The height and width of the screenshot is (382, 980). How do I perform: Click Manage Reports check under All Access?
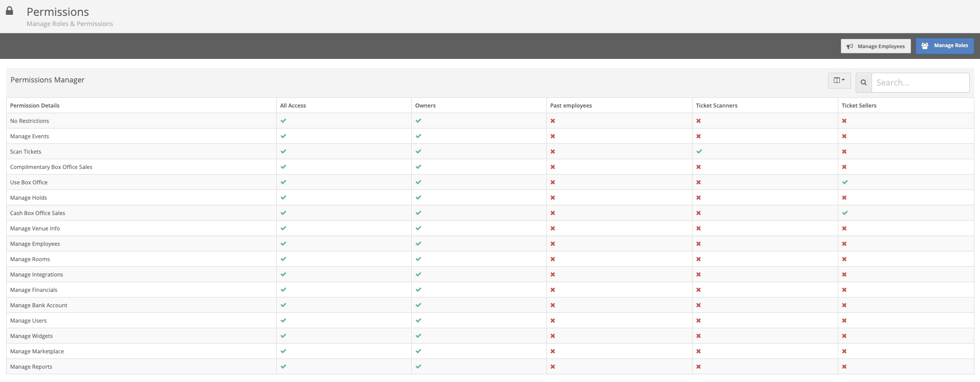283,367
